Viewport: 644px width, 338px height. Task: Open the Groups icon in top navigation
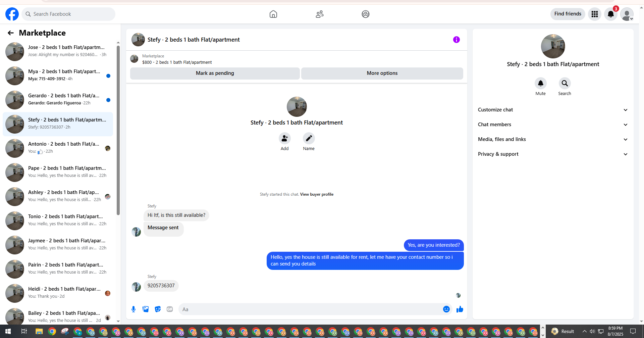pyautogui.click(x=366, y=14)
